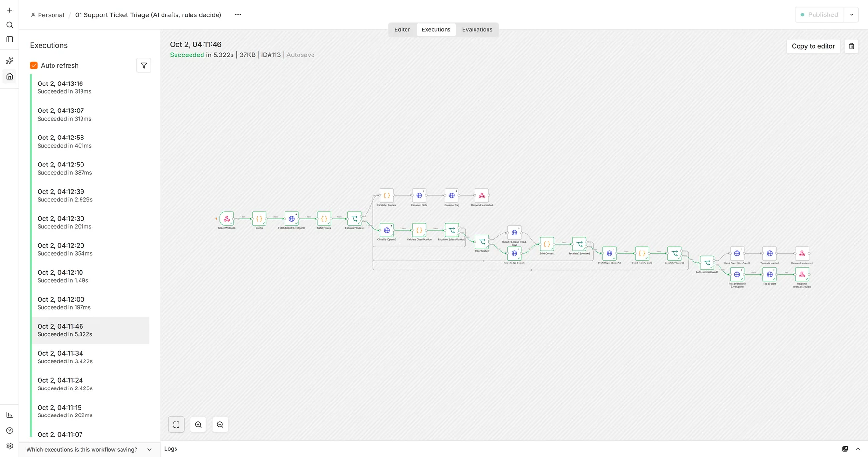Switch to the Editor tab

(402, 30)
